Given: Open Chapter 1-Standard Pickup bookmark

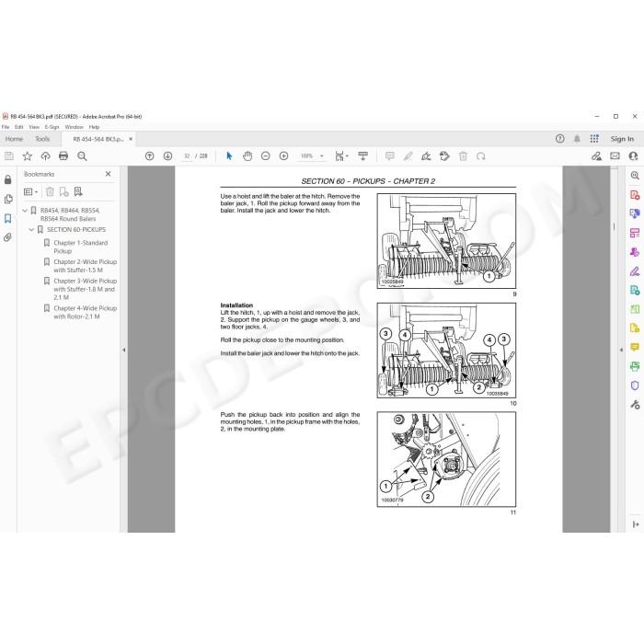Looking at the screenshot, I should click(x=81, y=247).
